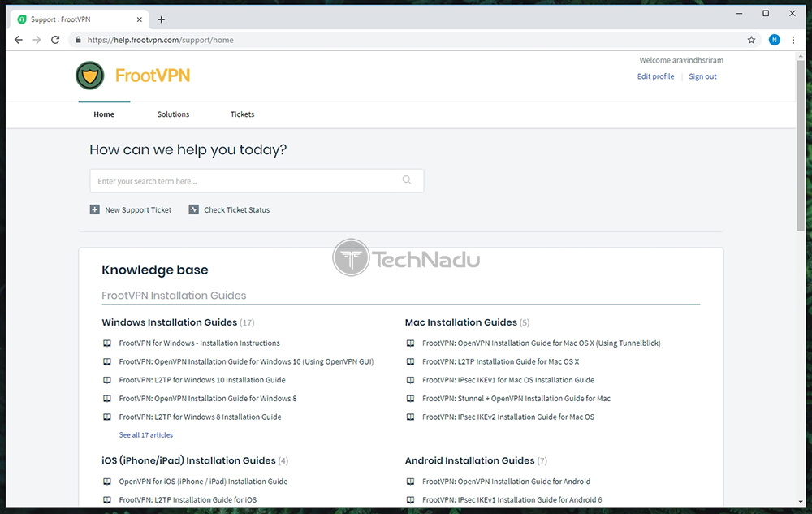Screen dimensions: 812x514
Task: Click the browser address bar URL
Action: click(x=161, y=40)
